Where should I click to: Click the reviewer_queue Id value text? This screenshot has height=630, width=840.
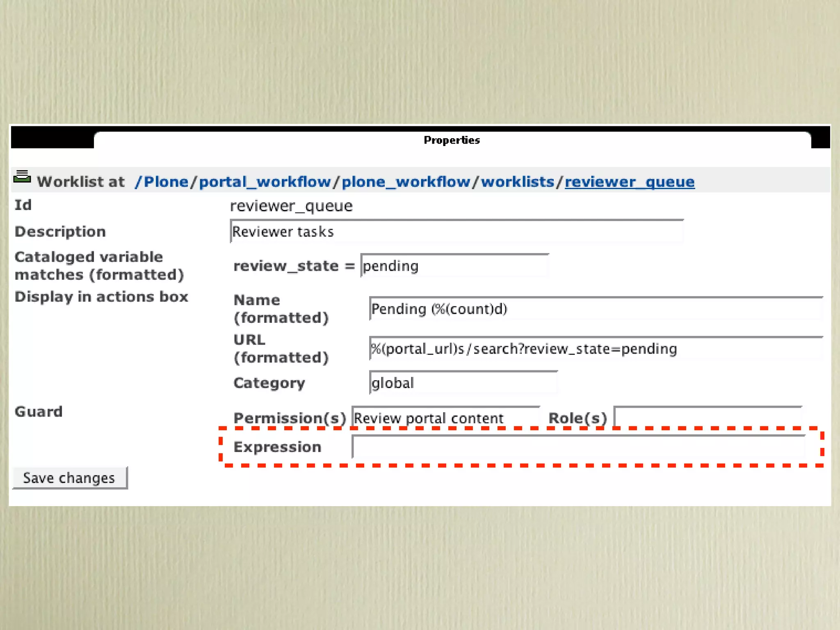291,205
